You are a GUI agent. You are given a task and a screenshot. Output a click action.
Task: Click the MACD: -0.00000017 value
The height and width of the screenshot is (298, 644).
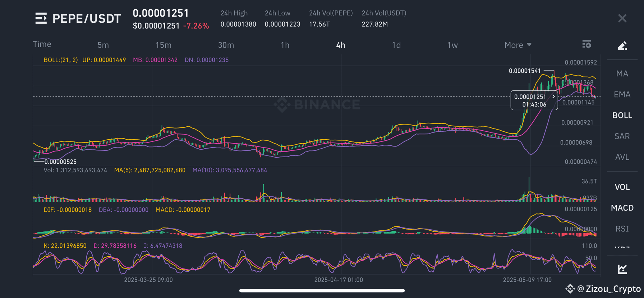183,210
